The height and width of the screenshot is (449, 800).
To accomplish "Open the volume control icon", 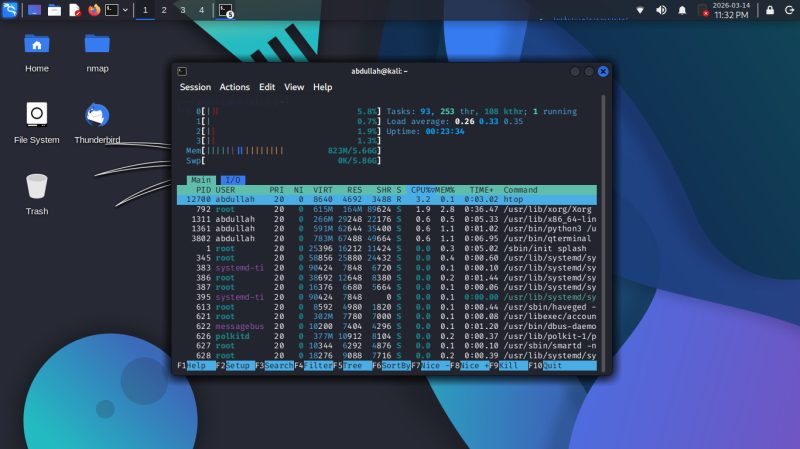I will (661, 10).
